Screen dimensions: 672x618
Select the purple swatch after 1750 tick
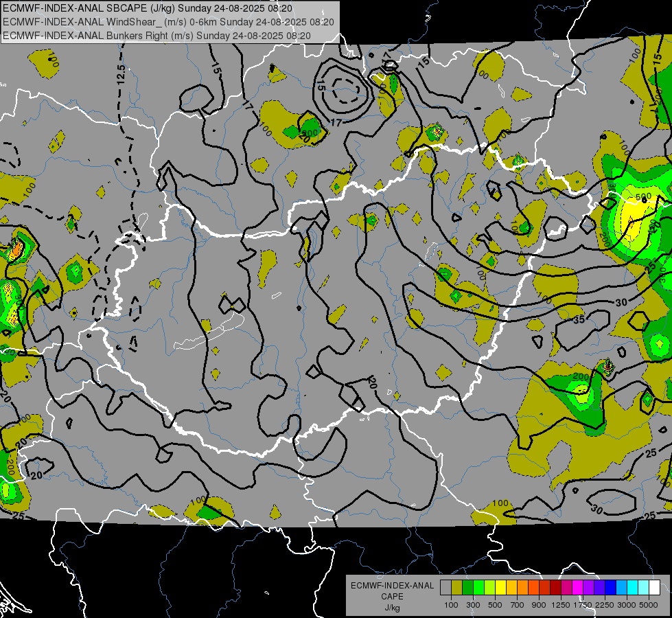tap(589, 587)
